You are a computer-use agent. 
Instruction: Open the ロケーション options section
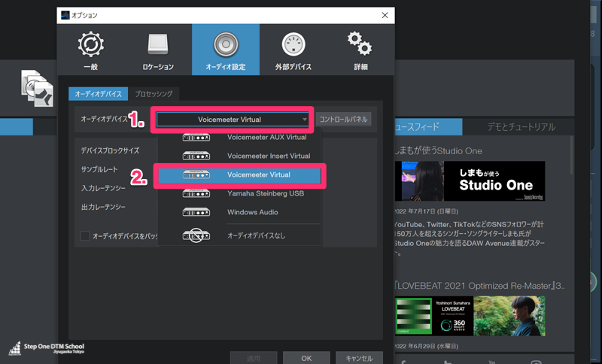(x=158, y=50)
